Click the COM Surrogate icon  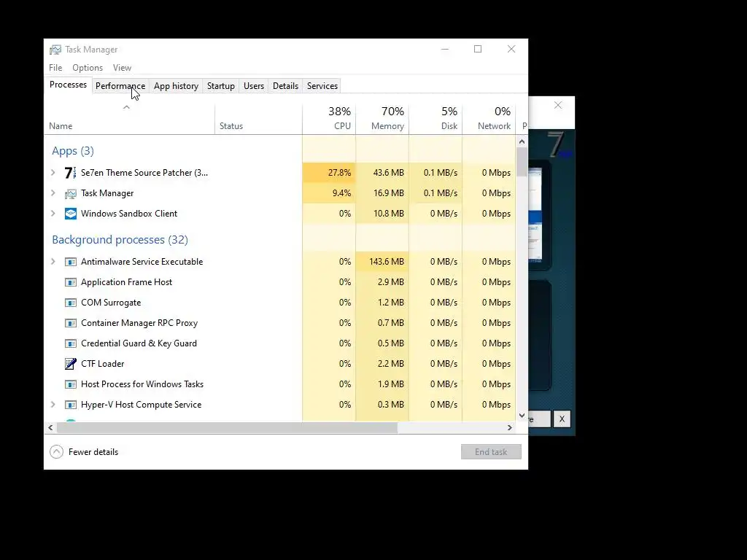point(71,303)
